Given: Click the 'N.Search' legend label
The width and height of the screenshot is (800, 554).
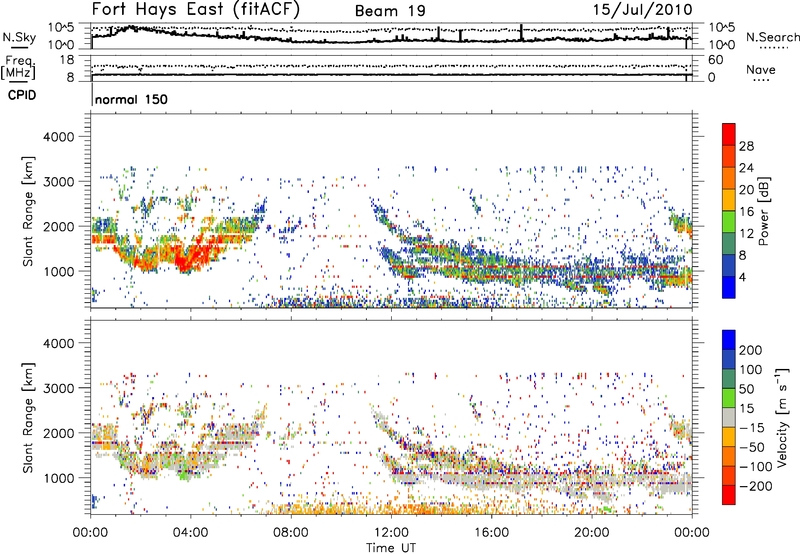Looking at the screenshot, I should click(x=772, y=37).
